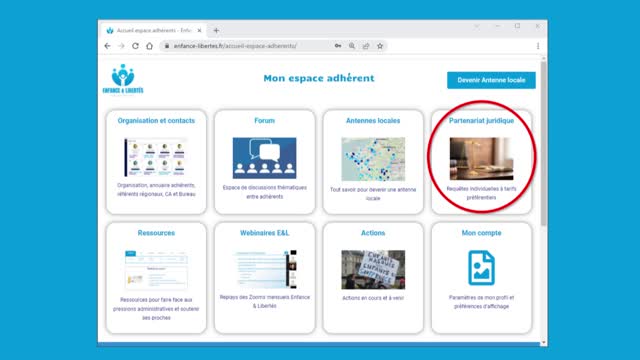Click the Mon compte document image icon
640x360 pixels.
point(481,268)
